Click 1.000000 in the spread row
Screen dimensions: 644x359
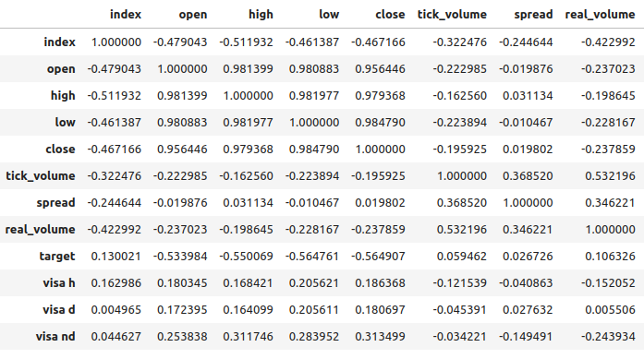pyautogui.click(x=528, y=203)
